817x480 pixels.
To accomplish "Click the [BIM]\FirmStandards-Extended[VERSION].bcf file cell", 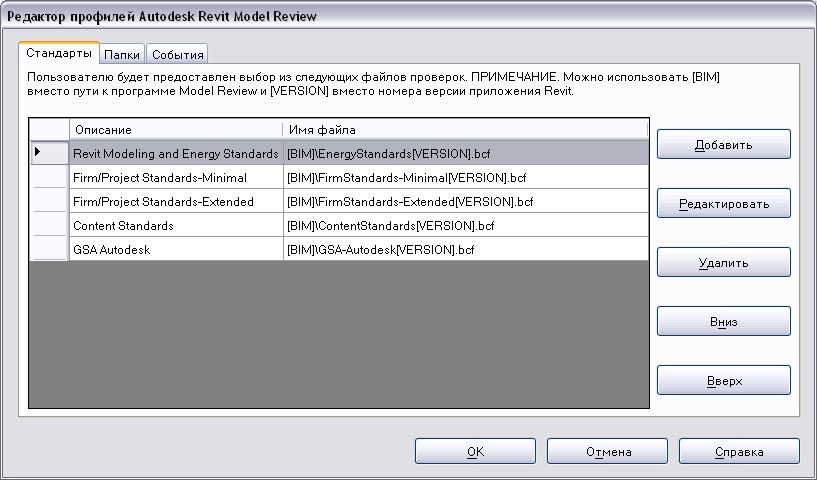I will pyautogui.click(x=466, y=201).
